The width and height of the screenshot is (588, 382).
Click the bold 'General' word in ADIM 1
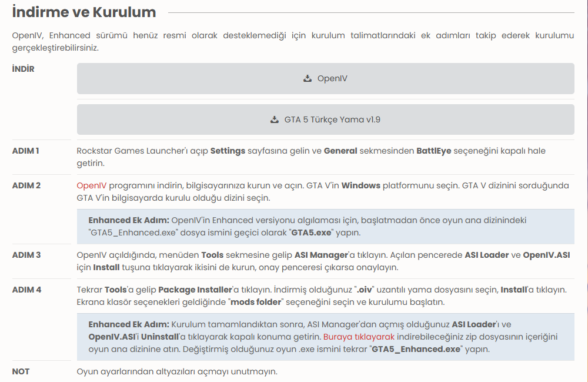340,151
